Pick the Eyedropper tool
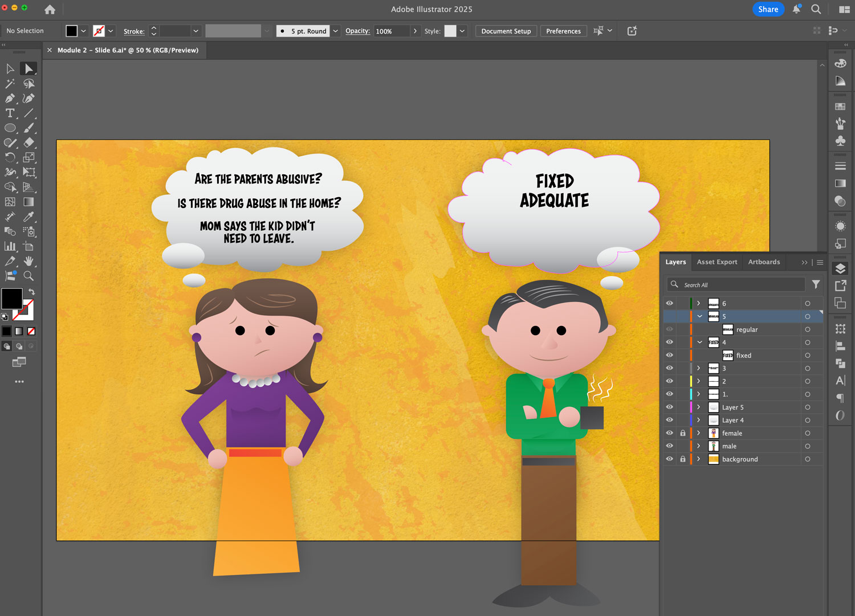 click(28, 218)
